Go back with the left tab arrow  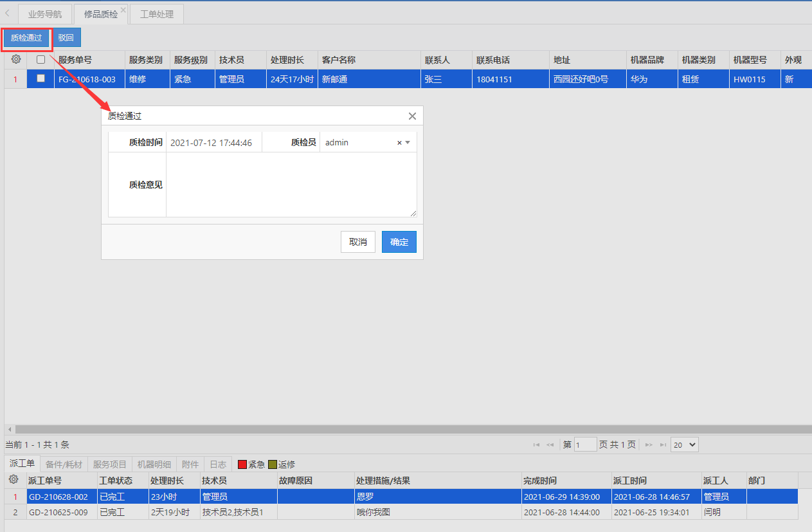(x=7, y=13)
